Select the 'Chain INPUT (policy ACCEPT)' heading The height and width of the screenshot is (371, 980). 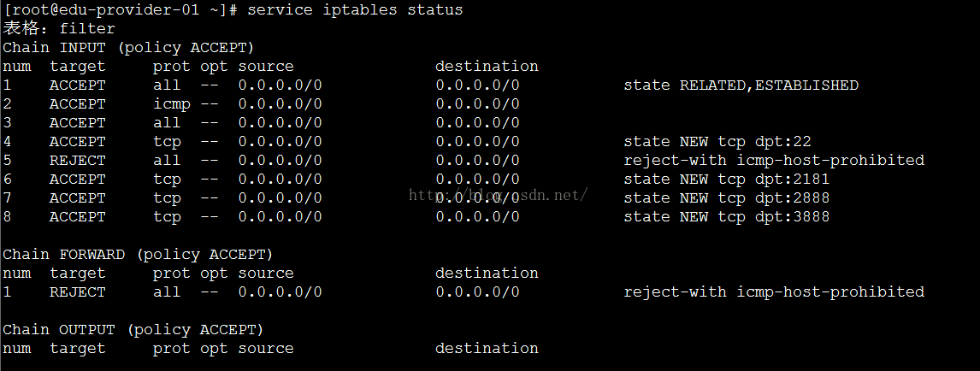(128, 48)
